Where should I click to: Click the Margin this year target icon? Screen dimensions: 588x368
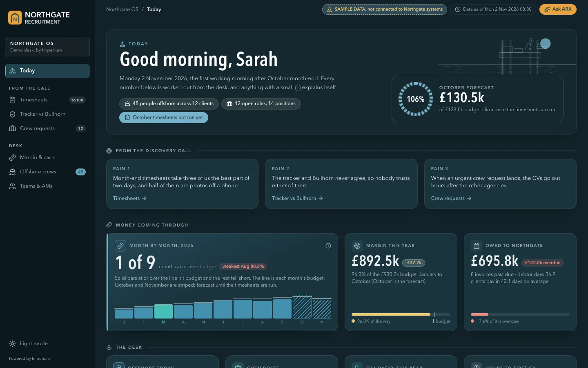click(x=357, y=246)
